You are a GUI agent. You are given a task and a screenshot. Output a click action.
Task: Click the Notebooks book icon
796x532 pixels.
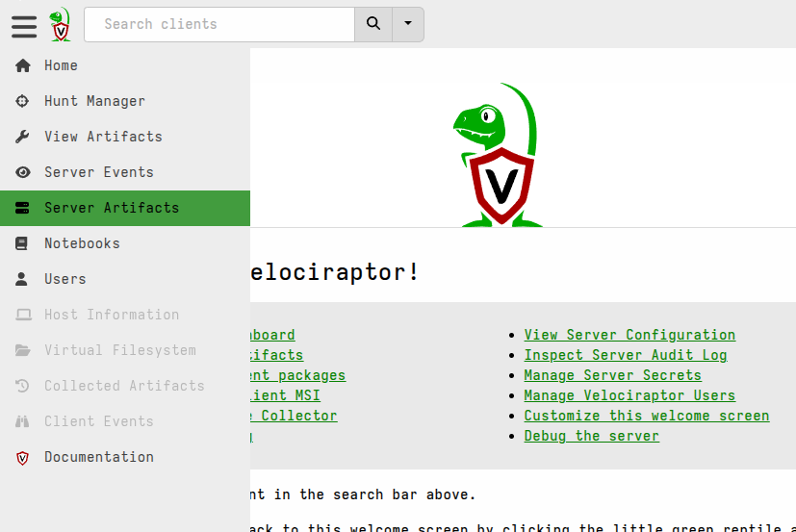(x=22, y=243)
